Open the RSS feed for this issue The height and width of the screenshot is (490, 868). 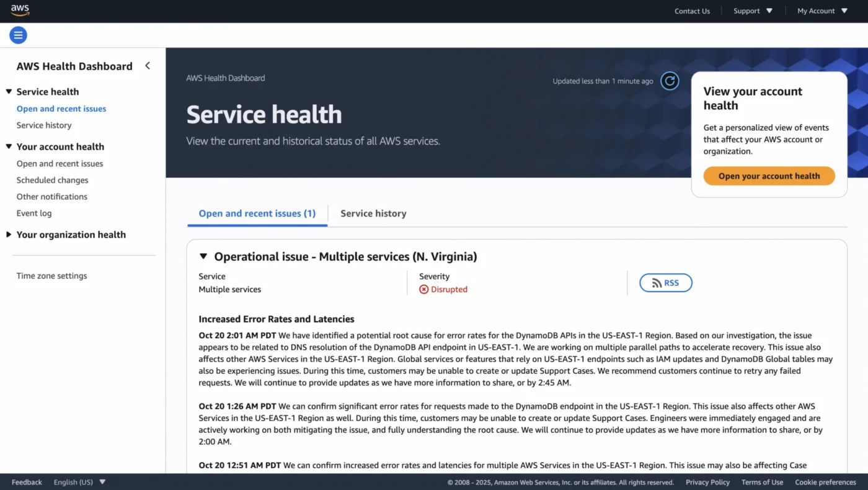pyautogui.click(x=665, y=283)
